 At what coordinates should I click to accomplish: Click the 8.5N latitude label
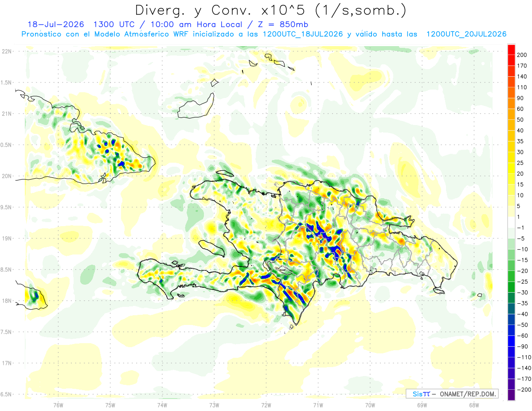point(6,270)
